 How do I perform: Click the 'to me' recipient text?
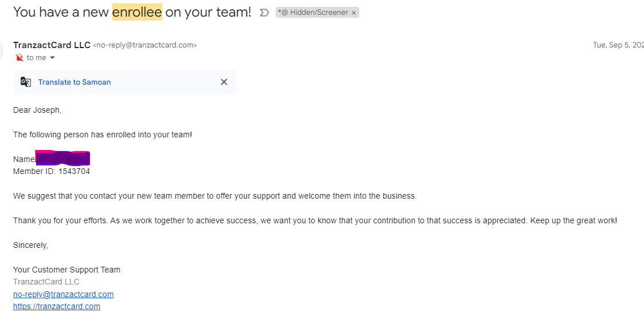point(36,58)
